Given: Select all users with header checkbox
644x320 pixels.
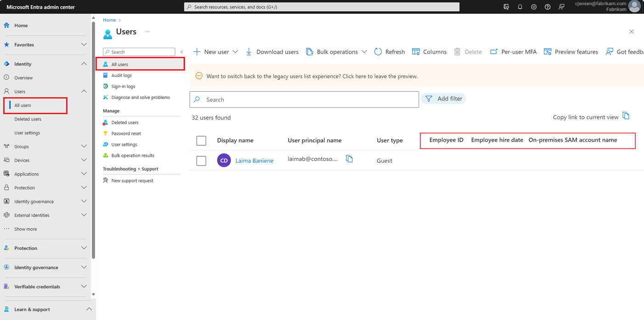Looking at the screenshot, I should (x=201, y=140).
